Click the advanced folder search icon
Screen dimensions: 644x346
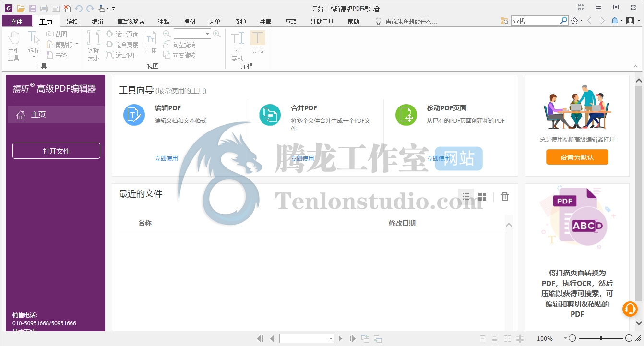[x=504, y=21]
